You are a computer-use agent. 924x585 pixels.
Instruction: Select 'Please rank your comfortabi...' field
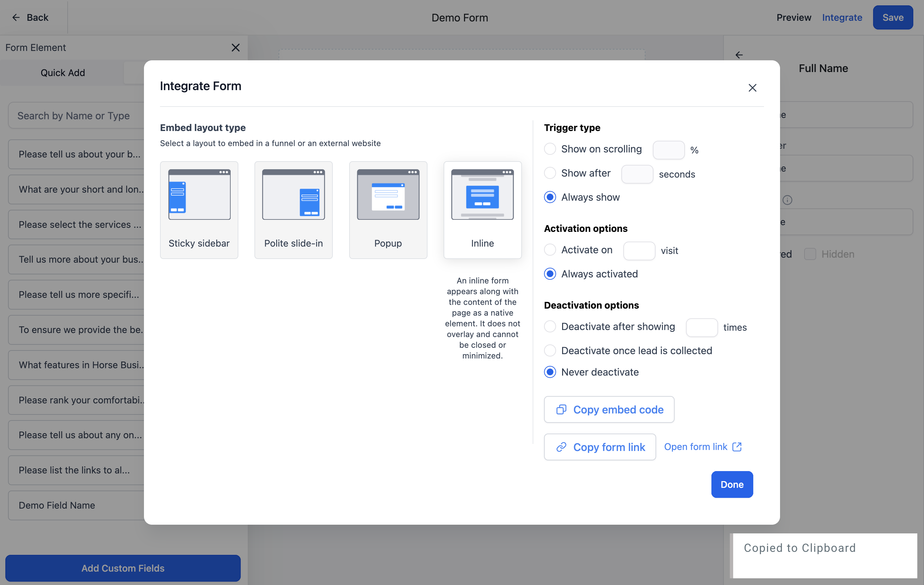coord(77,400)
